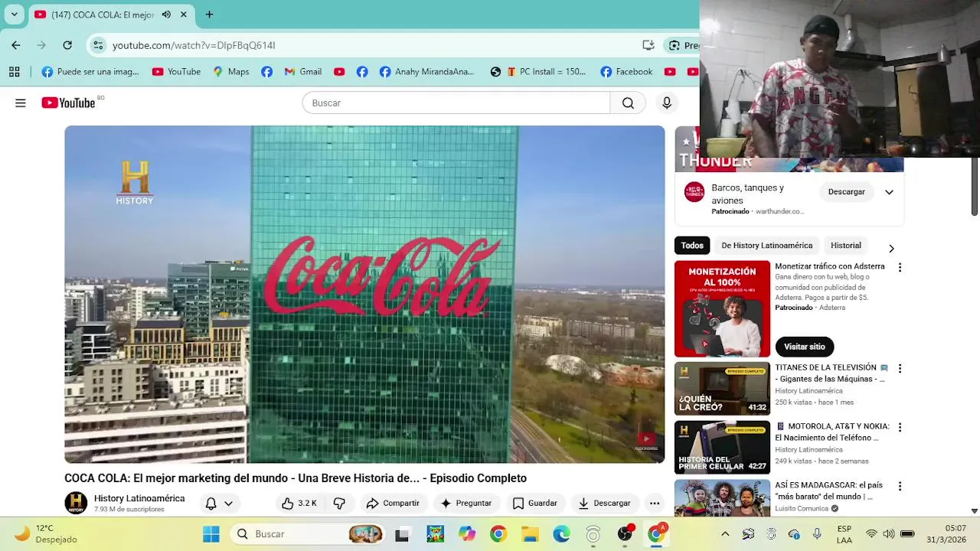Open File Explorer from the taskbar
980x551 pixels.
pos(530,533)
